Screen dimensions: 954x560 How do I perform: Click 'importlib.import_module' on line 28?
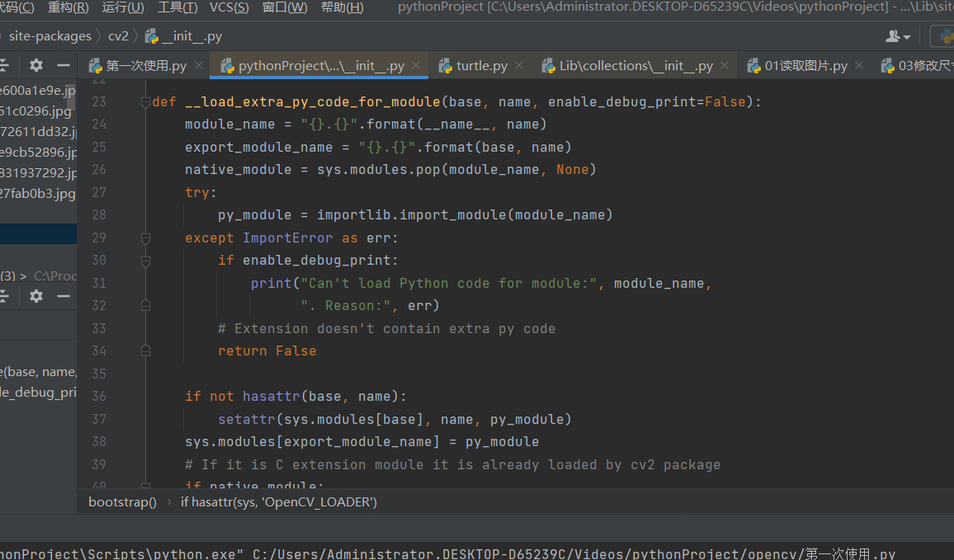[x=411, y=215]
